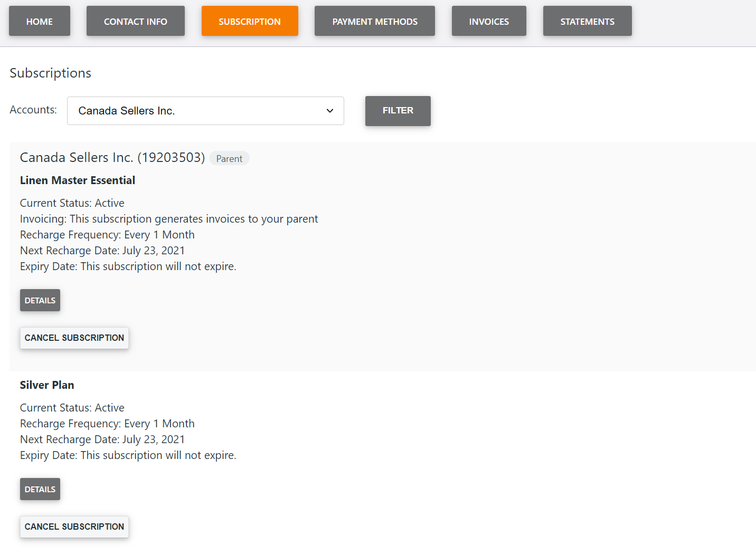Viewport: 756px width, 555px height.
Task: Click the Subscriptions page heading
Action: pos(51,73)
